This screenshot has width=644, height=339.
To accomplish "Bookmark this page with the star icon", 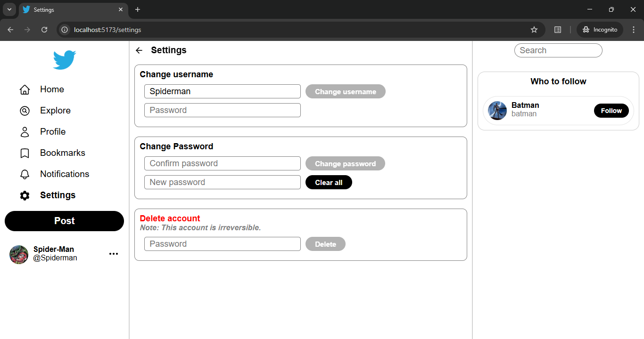I will coord(534,30).
